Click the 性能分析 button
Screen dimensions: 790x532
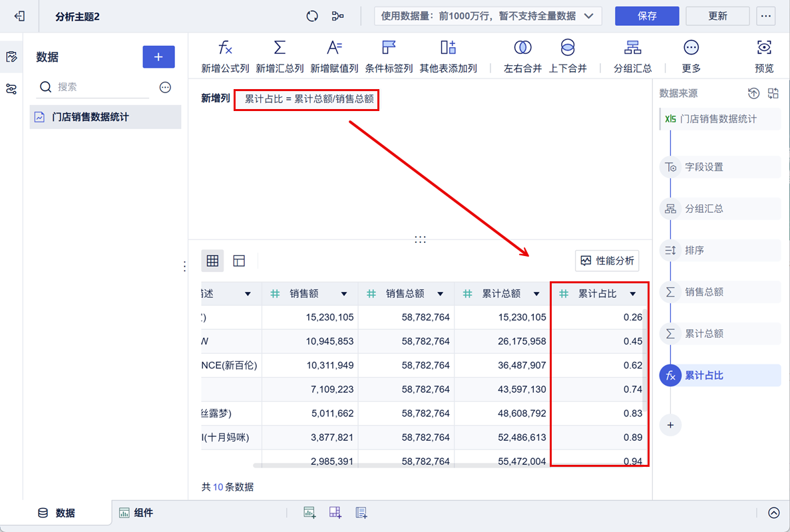607,261
